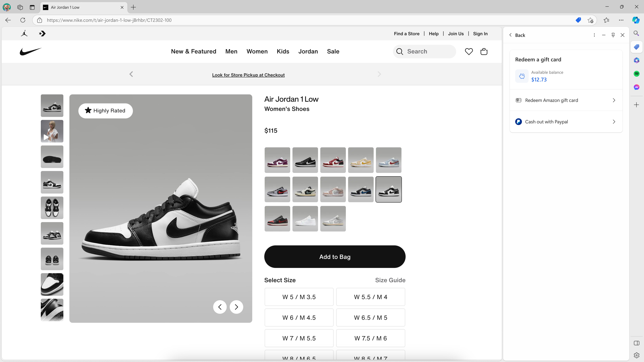
Task: Open the Men menu
Action: point(231,51)
